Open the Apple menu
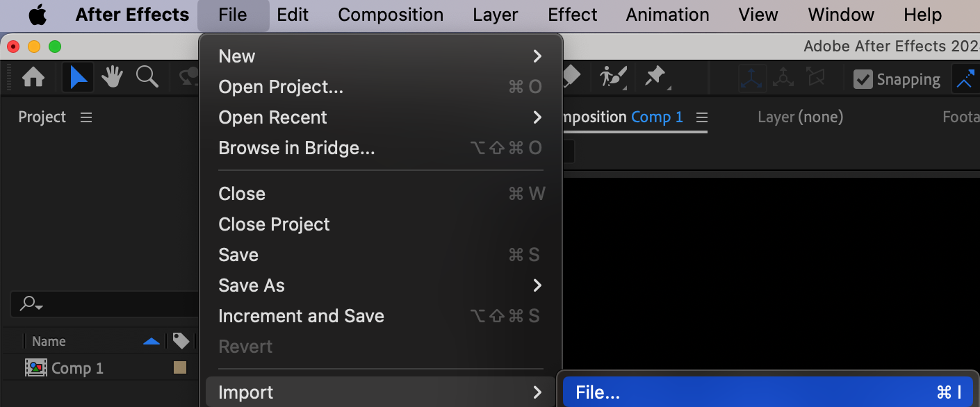Image resolution: width=980 pixels, height=407 pixels. (38, 15)
